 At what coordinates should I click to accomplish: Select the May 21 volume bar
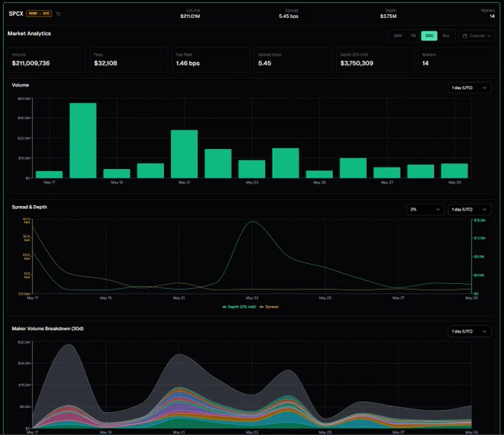pyautogui.click(x=184, y=154)
